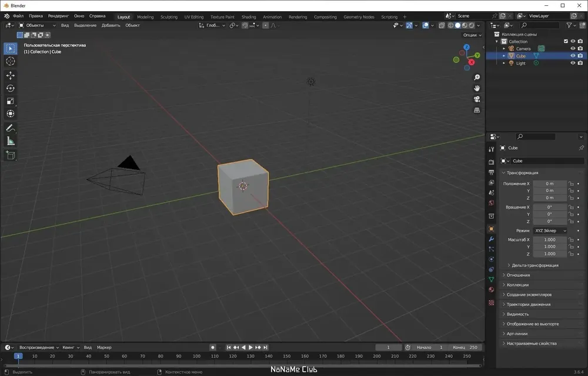Select the Rotate tool in left toolbar
Viewport: 588px width, 376px height.
click(10, 88)
